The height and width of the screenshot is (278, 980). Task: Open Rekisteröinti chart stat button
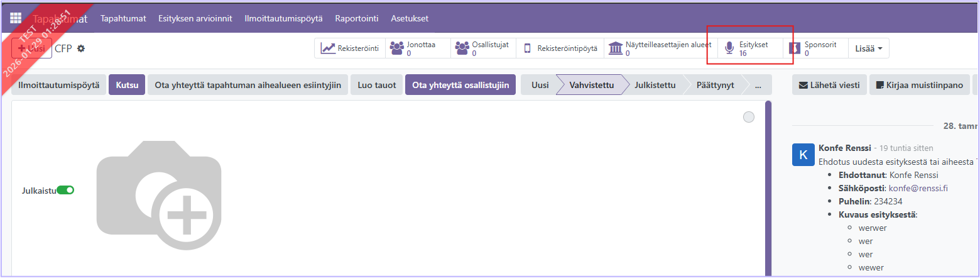coord(350,48)
